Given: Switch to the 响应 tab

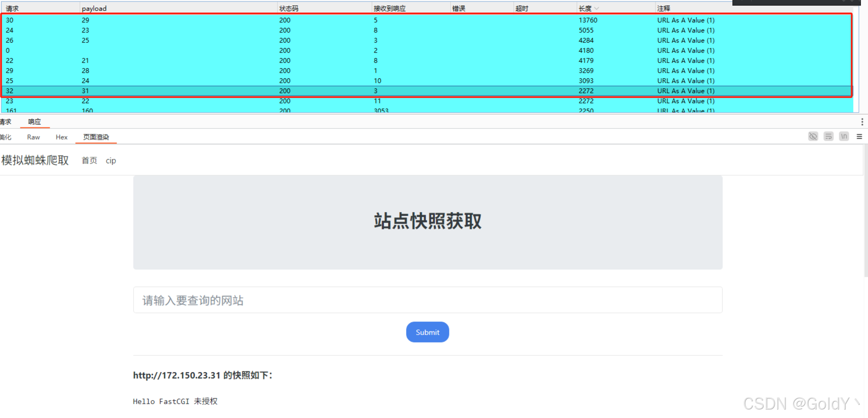Looking at the screenshot, I should point(34,122).
